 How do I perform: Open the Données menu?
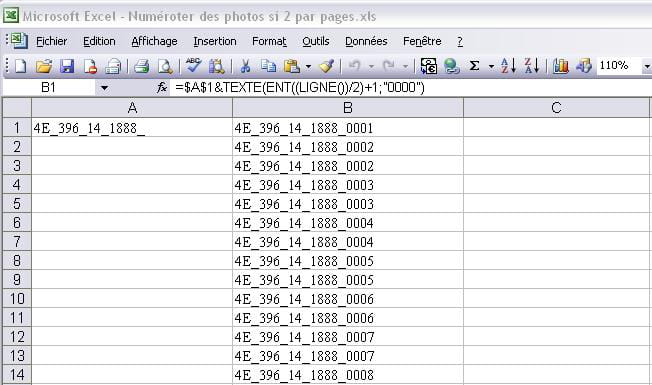click(x=366, y=41)
